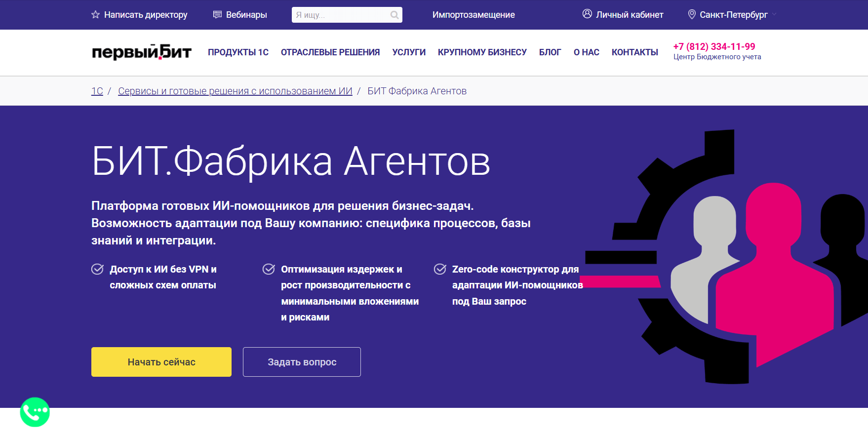The width and height of the screenshot is (868, 437).
Task: Click the webinar icon beside Вебинары
Action: pos(217,15)
